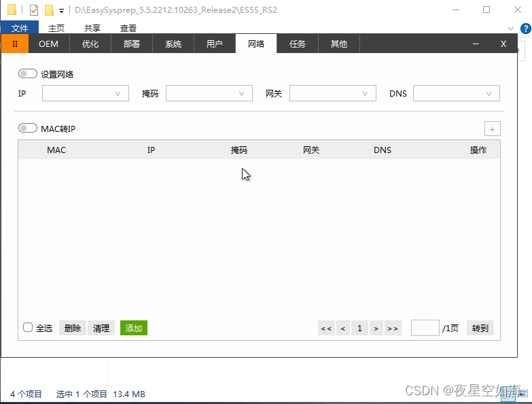Toggle the MAC转IP switch

coord(27,128)
